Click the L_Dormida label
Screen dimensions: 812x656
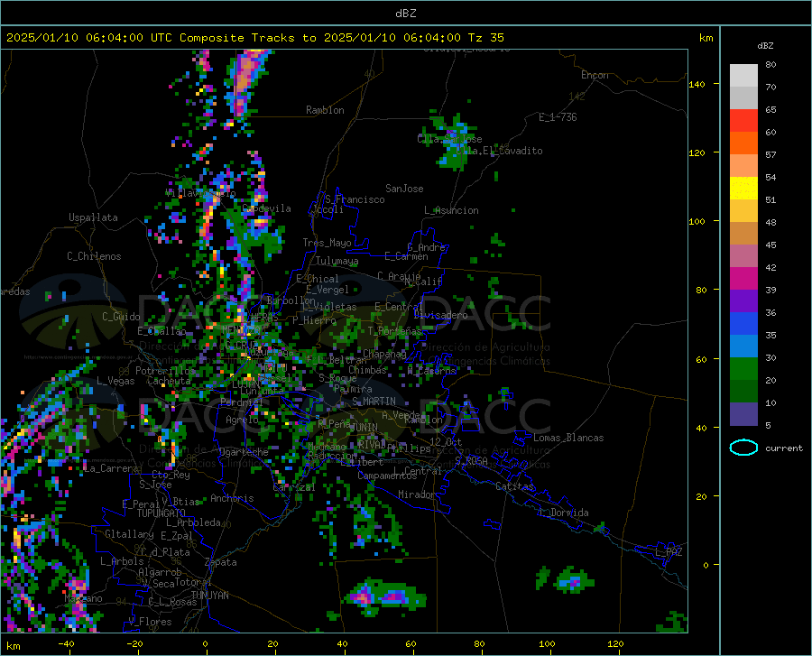coord(564,513)
